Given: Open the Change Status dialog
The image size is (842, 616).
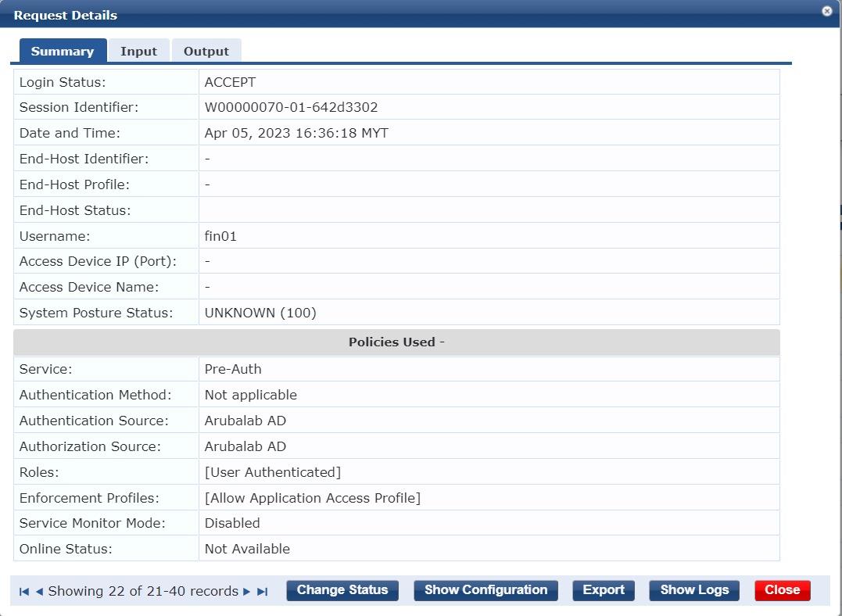Looking at the screenshot, I should pyautogui.click(x=342, y=590).
